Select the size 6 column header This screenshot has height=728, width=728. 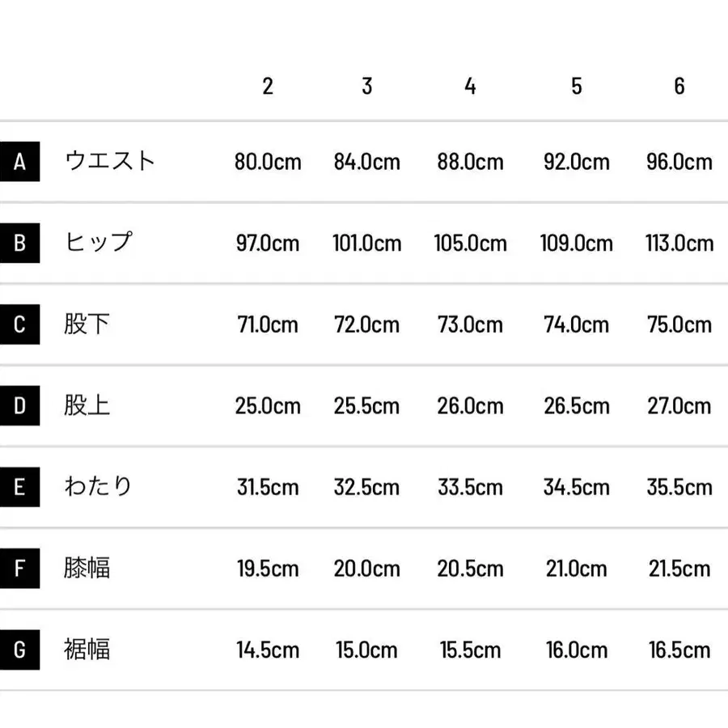(679, 86)
